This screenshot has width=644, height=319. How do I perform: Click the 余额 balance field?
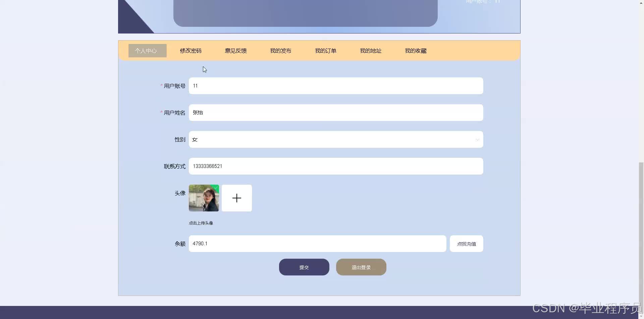tap(317, 244)
